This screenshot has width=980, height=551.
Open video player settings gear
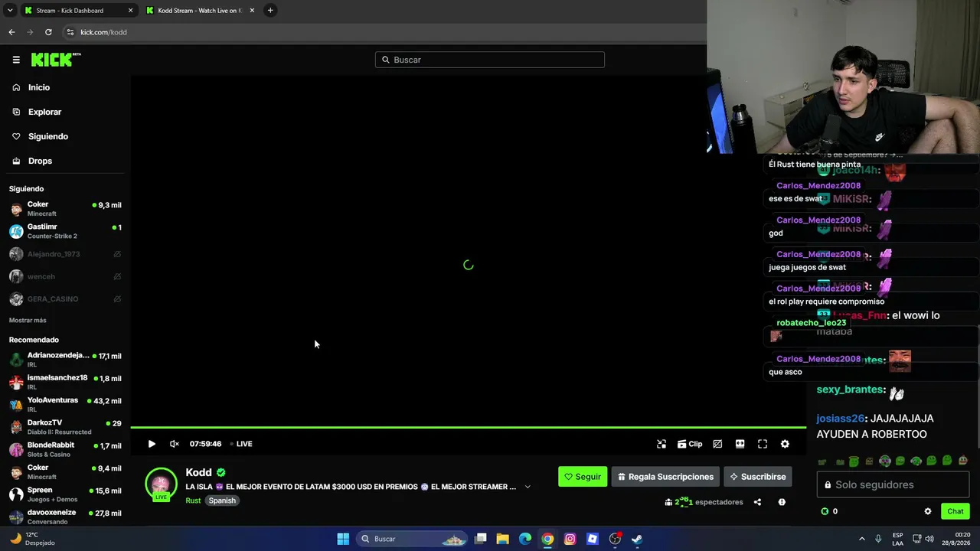(x=785, y=444)
